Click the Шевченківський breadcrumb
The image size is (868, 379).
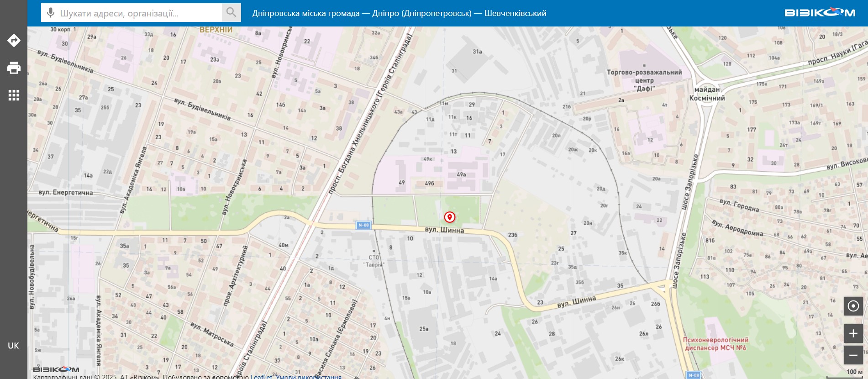pos(515,13)
